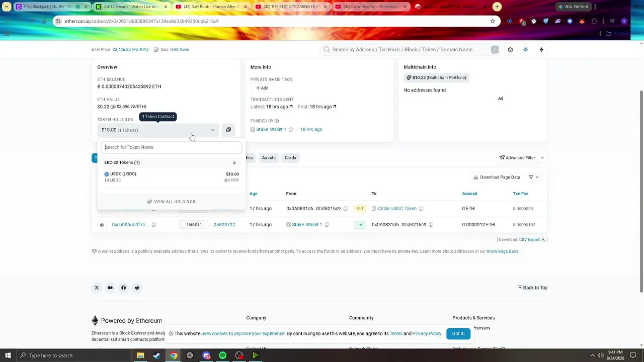This screenshot has width=644, height=362.
Task: Switch to THE BEST UPCOMING YouTube tab
Action: click(290, 7)
